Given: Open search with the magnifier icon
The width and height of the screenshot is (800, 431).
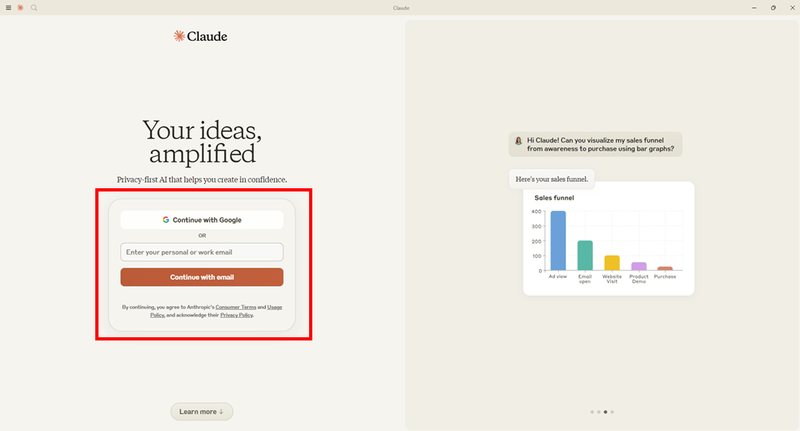Looking at the screenshot, I should click(34, 8).
